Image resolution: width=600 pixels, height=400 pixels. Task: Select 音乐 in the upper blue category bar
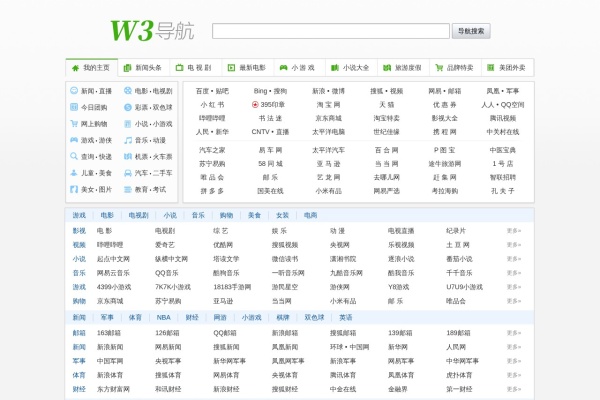coord(198,215)
